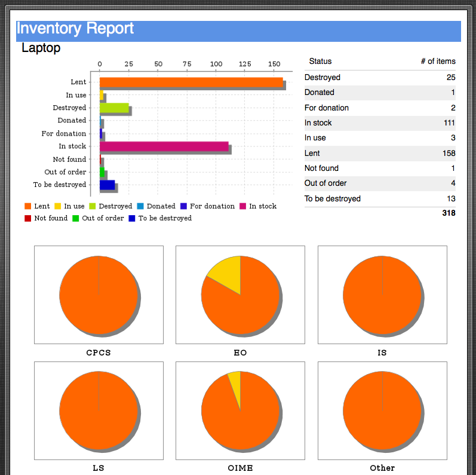This screenshot has width=476, height=475.
Task: Click the red Not found legend swatch
Action: [x=27, y=218]
